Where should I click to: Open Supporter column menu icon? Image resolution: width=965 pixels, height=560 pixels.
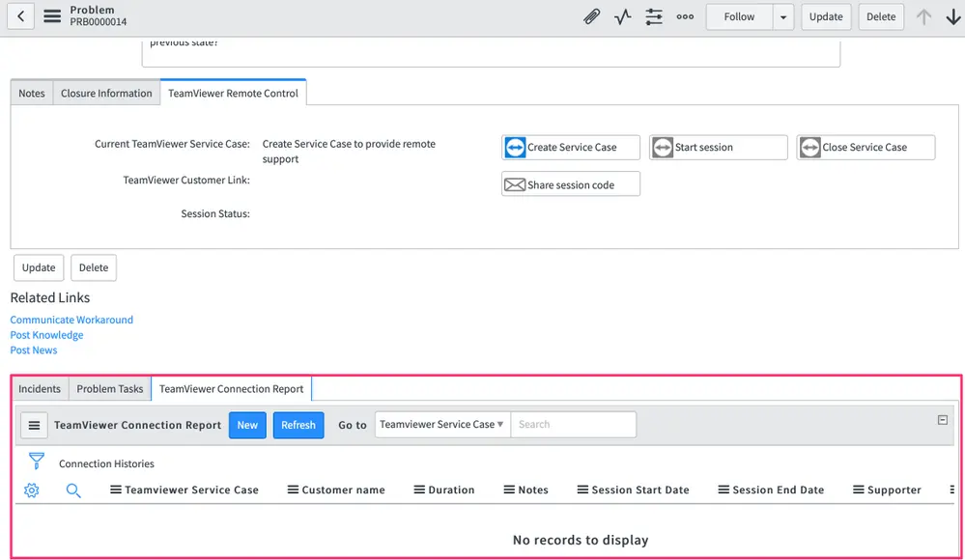coord(859,490)
